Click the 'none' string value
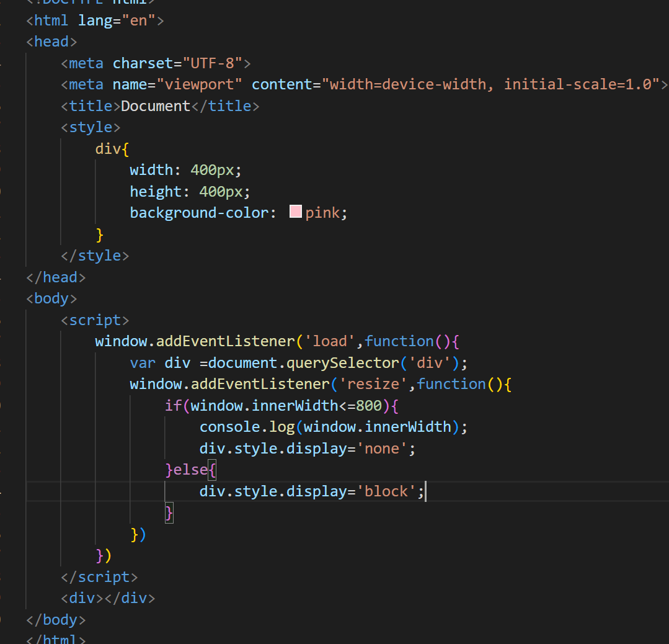This screenshot has width=669, height=644. click(x=381, y=449)
